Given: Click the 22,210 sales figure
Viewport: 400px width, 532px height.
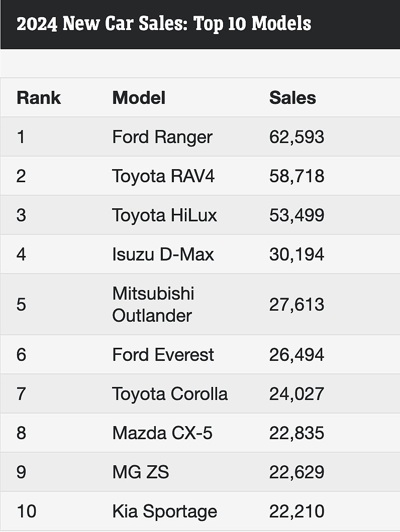Looking at the screenshot, I should pos(296,511).
